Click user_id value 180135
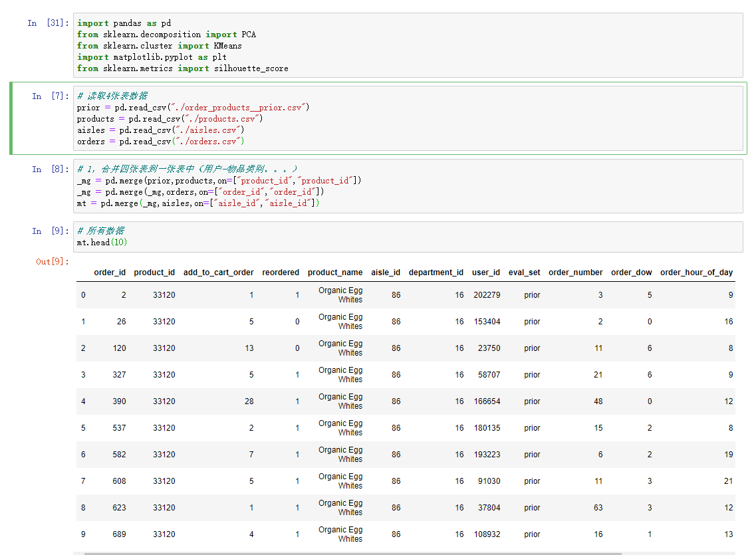This screenshot has height=555, width=756. pyautogui.click(x=487, y=428)
